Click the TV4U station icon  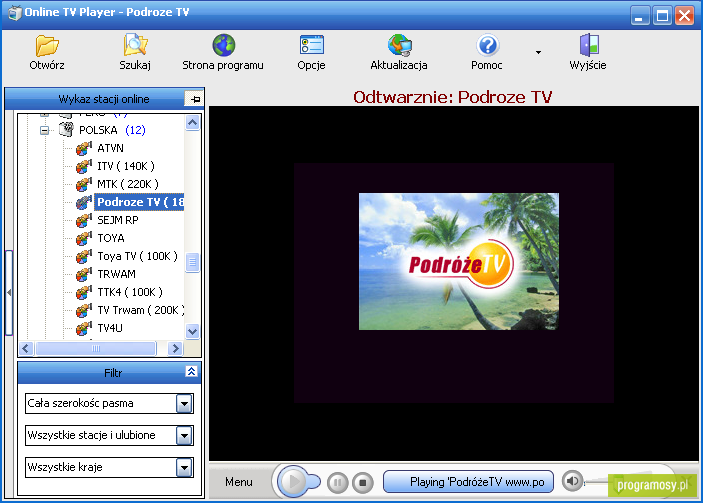click(x=83, y=328)
